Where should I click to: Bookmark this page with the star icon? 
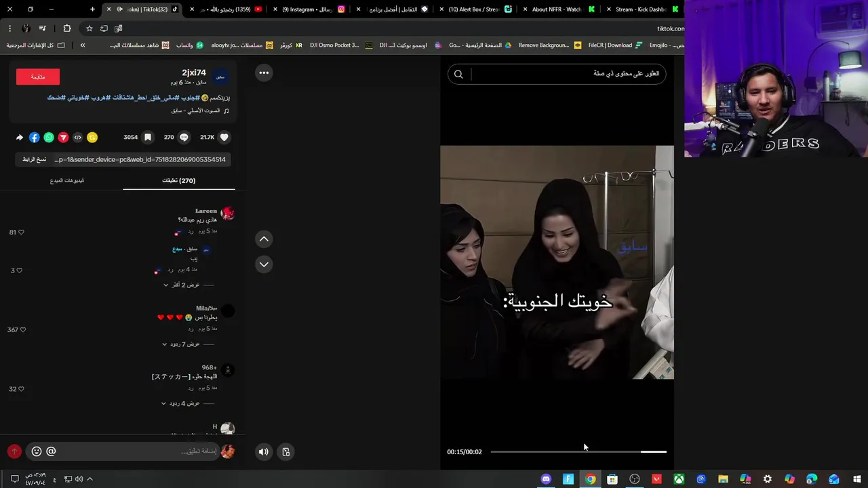pyautogui.click(x=89, y=28)
